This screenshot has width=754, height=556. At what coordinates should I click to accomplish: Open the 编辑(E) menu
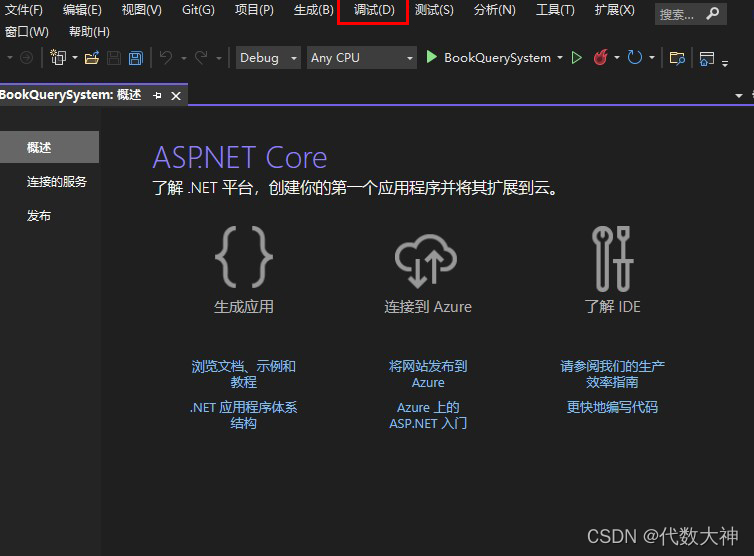click(x=82, y=10)
